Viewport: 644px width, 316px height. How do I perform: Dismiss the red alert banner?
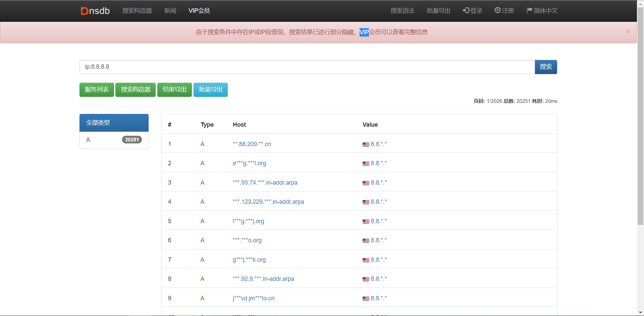coord(628,31)
